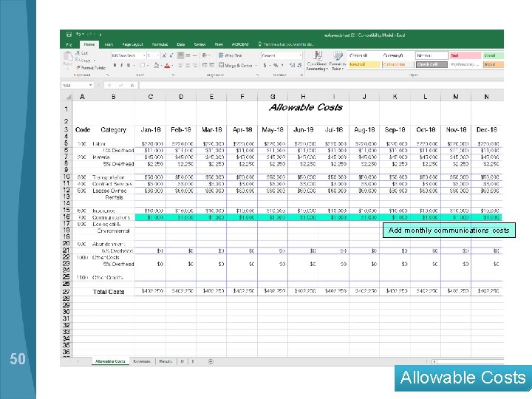Toggle Center horizontal alignment
The width and height of the screenshot is (532, 399).
pos(188,65)
